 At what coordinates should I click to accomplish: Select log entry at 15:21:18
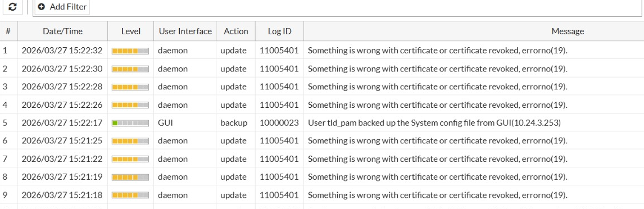coord(322,194)
